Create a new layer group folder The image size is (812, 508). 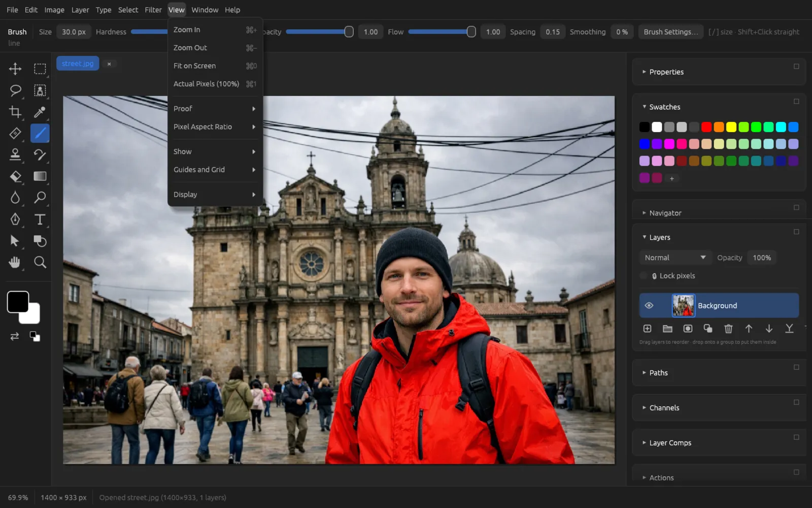[667, 329]
